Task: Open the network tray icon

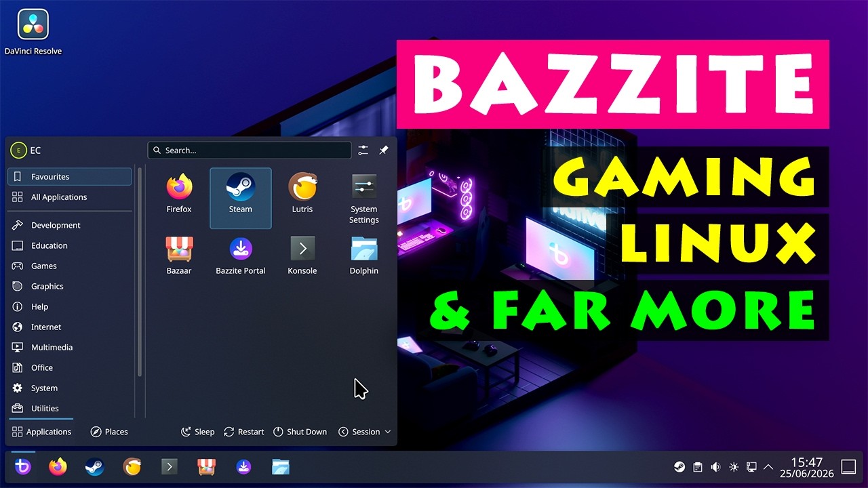Action: pyautogui.click(x=751, y=467)
